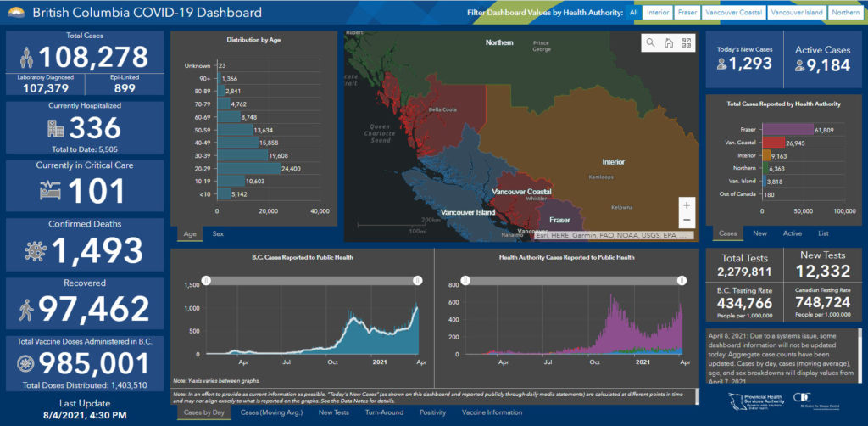Click the map search magnifier icon
The image size is (868, 426).
[650, 42]
